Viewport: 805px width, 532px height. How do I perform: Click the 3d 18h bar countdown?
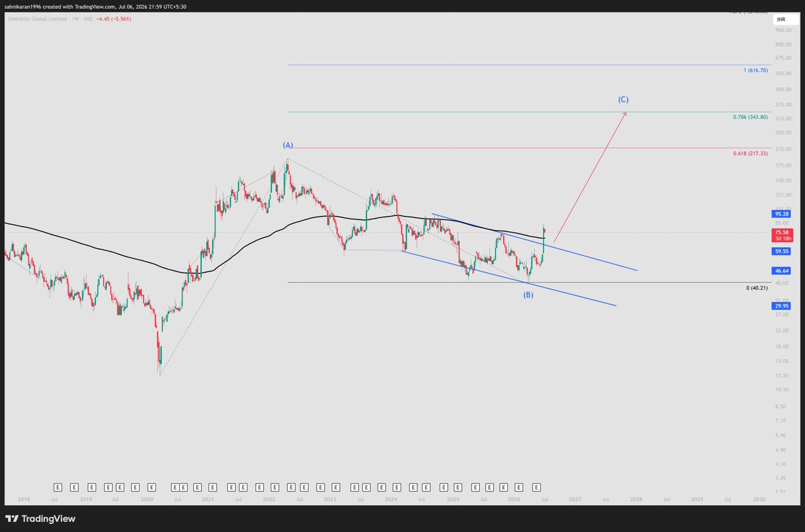(783, 239)
